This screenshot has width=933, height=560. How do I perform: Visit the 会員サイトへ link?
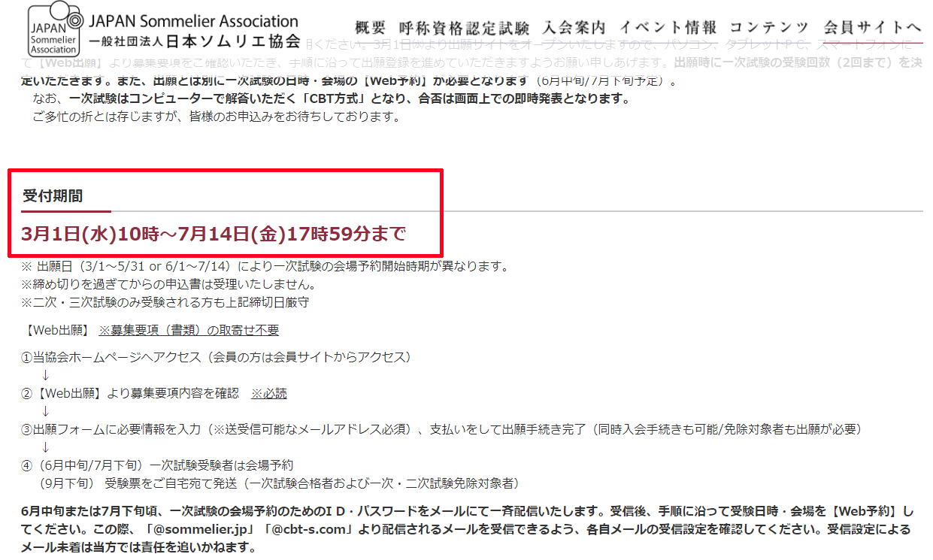872,29
